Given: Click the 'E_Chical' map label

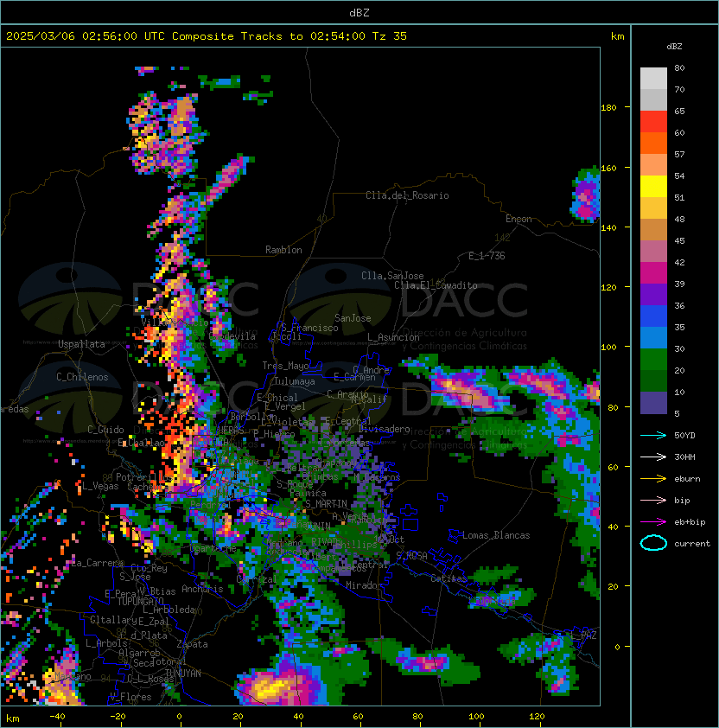Looking at the screenshot, I should coord(277,398).
